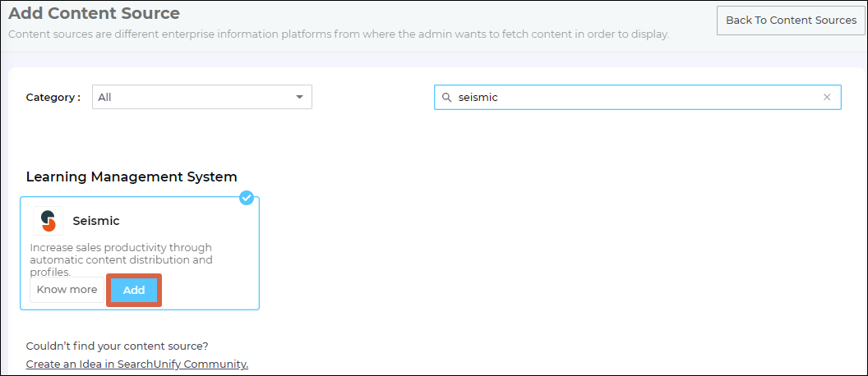Add the Seismic content source

(134, 291)
